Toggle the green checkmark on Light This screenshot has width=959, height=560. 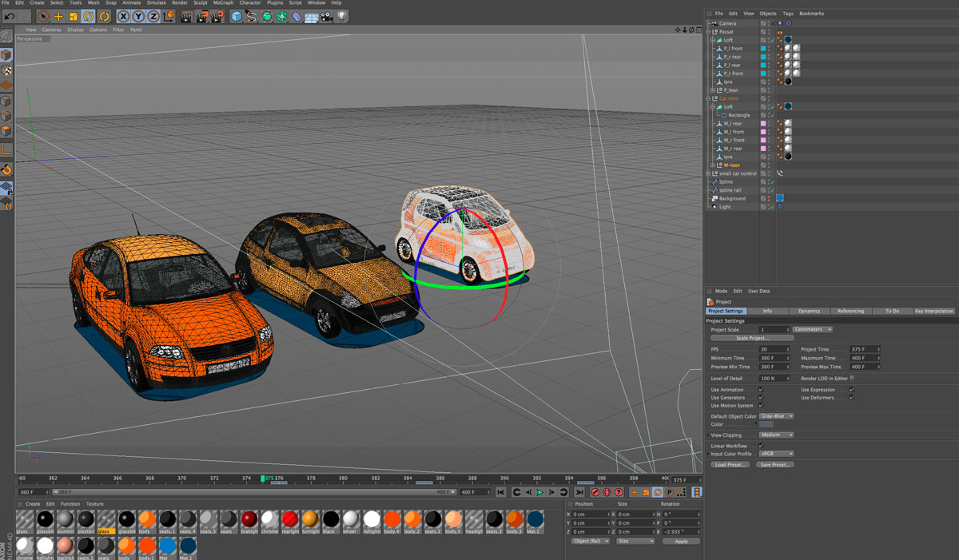click(x=772, y=207)
